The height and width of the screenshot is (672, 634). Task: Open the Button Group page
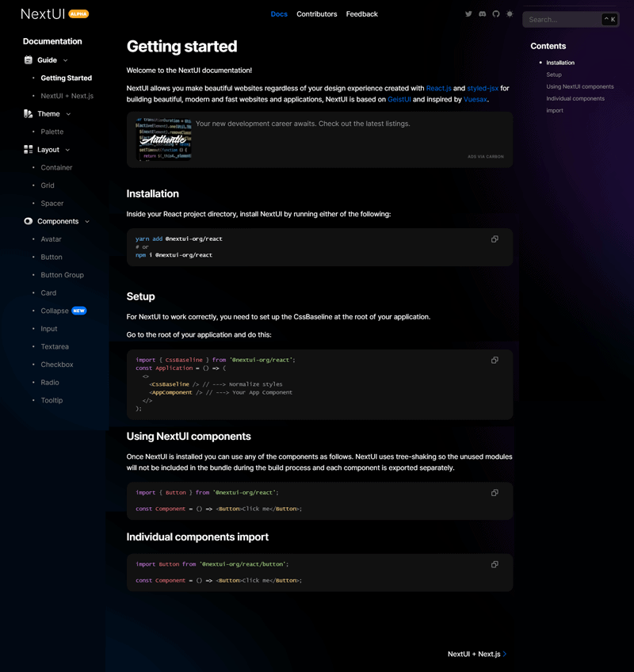tap(62, 275)
